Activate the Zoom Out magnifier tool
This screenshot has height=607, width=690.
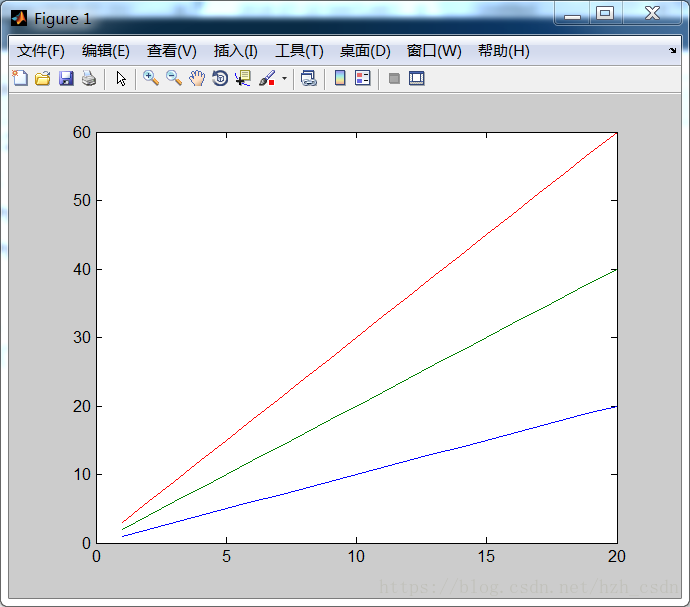point(174,78)
